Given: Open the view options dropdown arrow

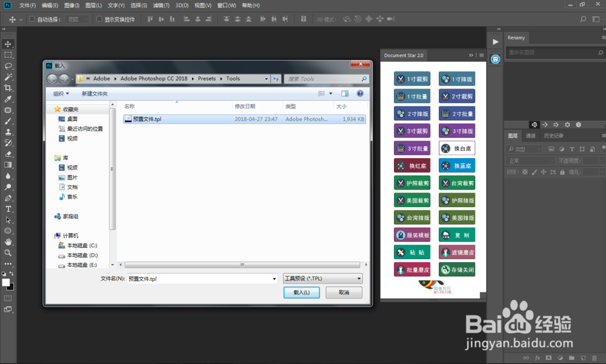Looking at the screenshot, I should (x=330, y=93).
